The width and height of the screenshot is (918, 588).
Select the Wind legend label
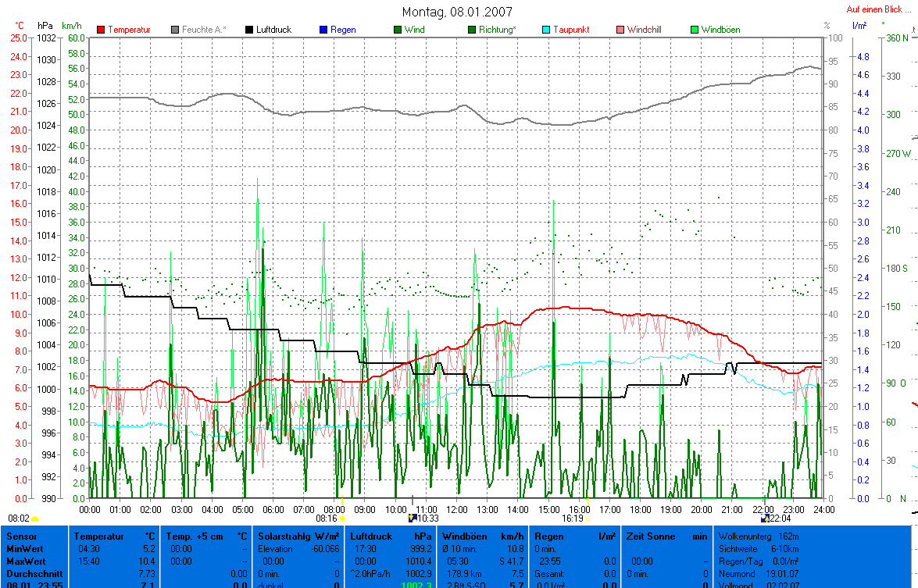click(415, 30)
